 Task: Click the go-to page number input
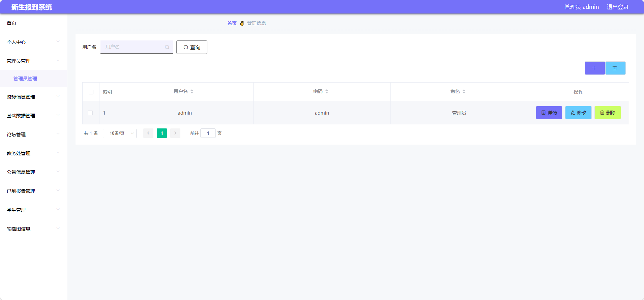(208, 133)
